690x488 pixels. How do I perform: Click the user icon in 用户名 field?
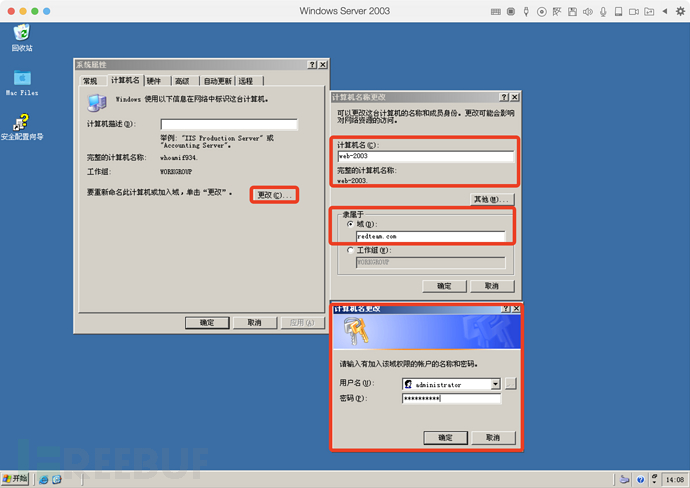coord(408,384)
